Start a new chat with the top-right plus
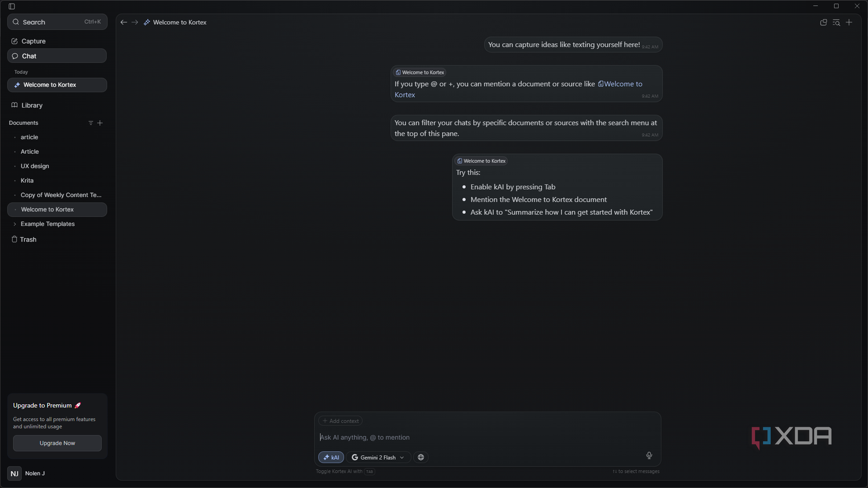This screenshot has width=868, height=488. click(849, 23)
